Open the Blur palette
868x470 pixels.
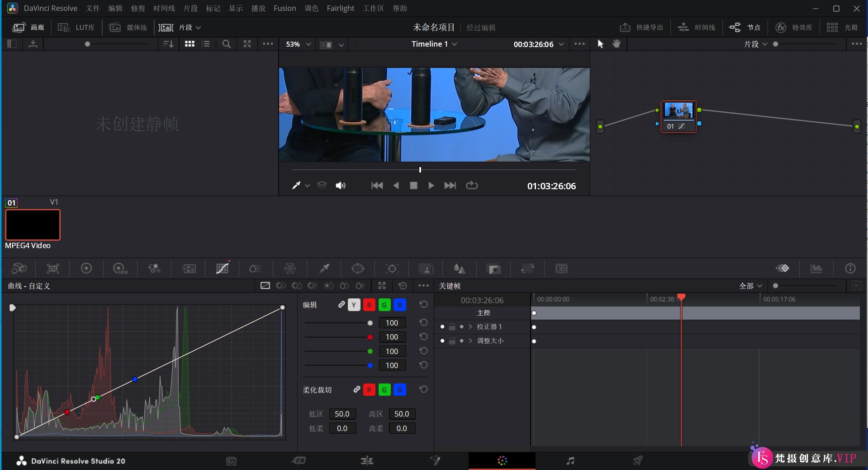point(460,269)
